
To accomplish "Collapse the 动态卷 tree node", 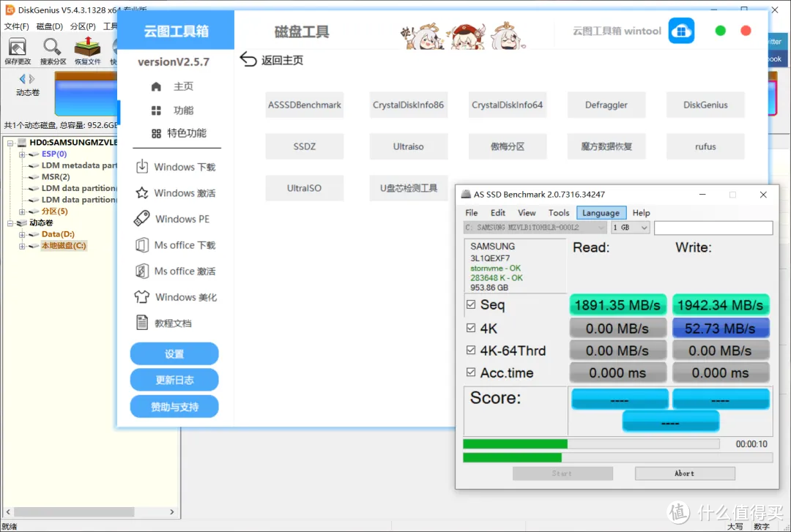I will (10, 223).
